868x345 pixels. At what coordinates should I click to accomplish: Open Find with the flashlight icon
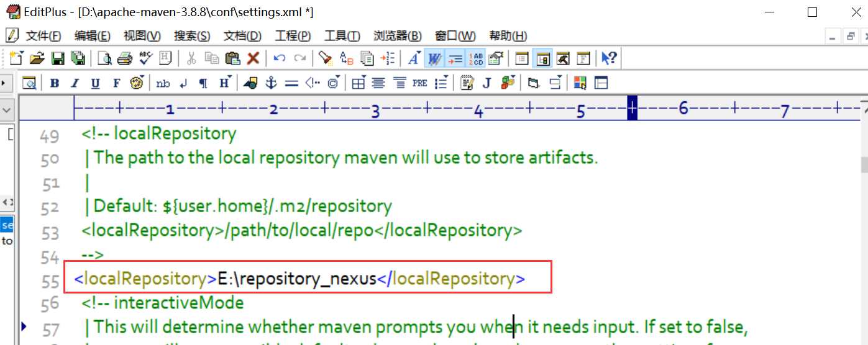325,58
